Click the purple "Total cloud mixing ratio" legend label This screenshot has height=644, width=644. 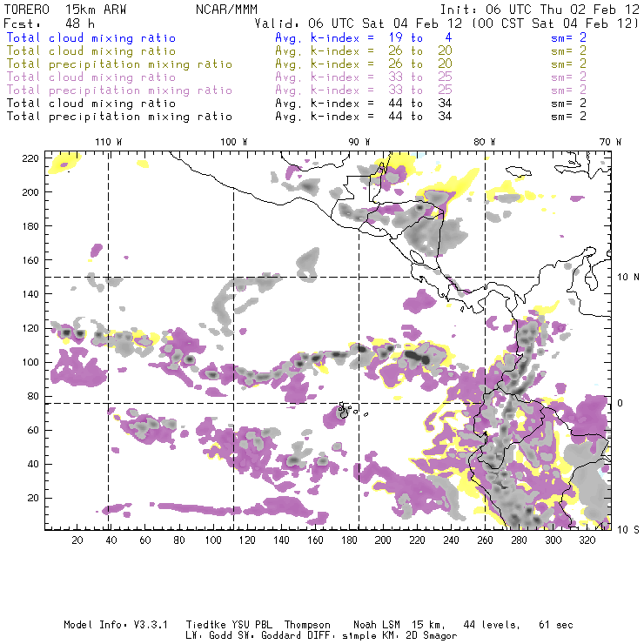point(91,77)
